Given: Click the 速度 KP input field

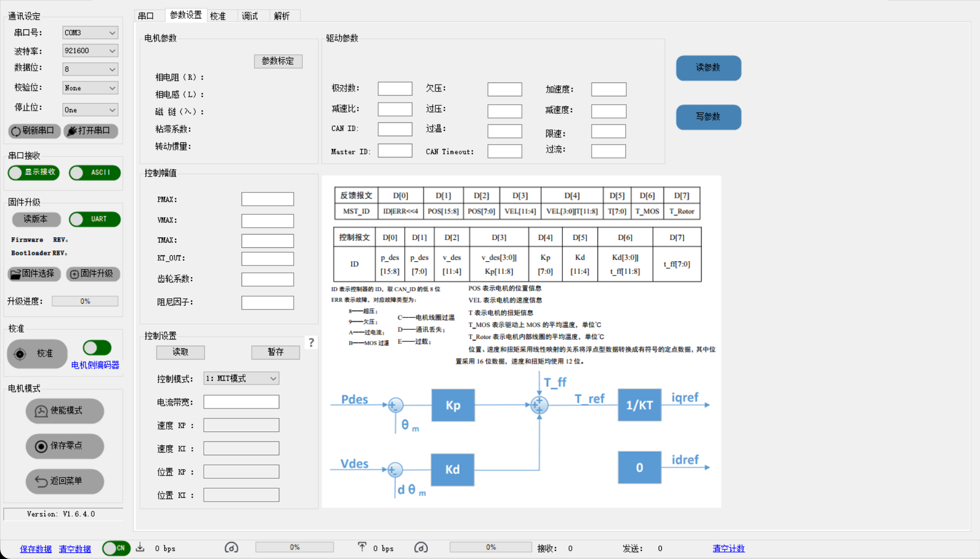Looking at the screenshot, I should 241,425.
